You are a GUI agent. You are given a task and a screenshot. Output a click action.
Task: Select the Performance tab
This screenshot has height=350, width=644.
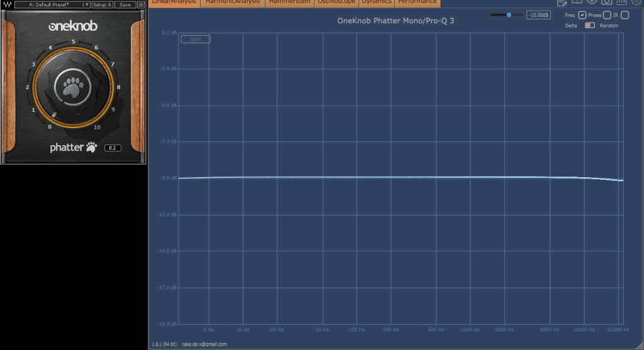click(x=418, y=3)
